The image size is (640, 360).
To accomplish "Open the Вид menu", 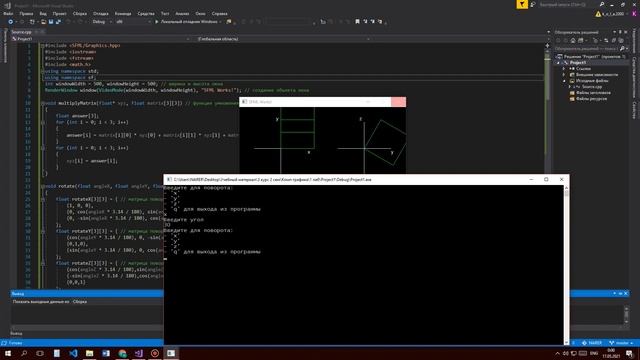I will 42,13.
